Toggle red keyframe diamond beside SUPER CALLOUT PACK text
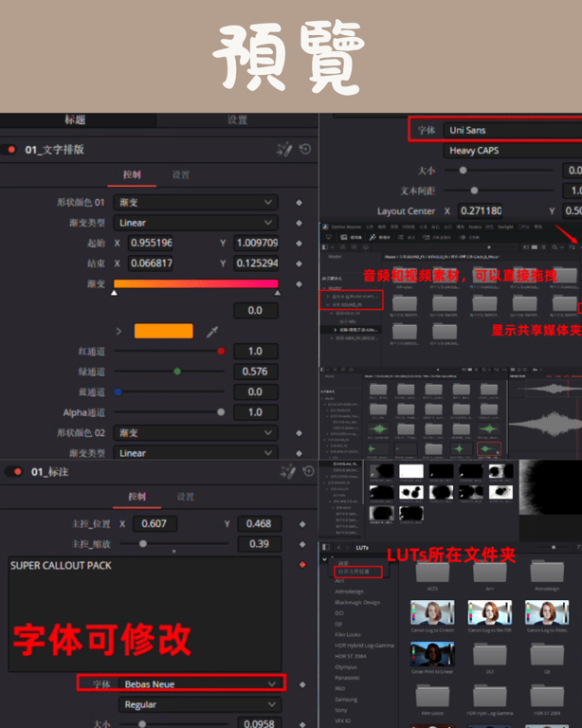 pos(302,565)
